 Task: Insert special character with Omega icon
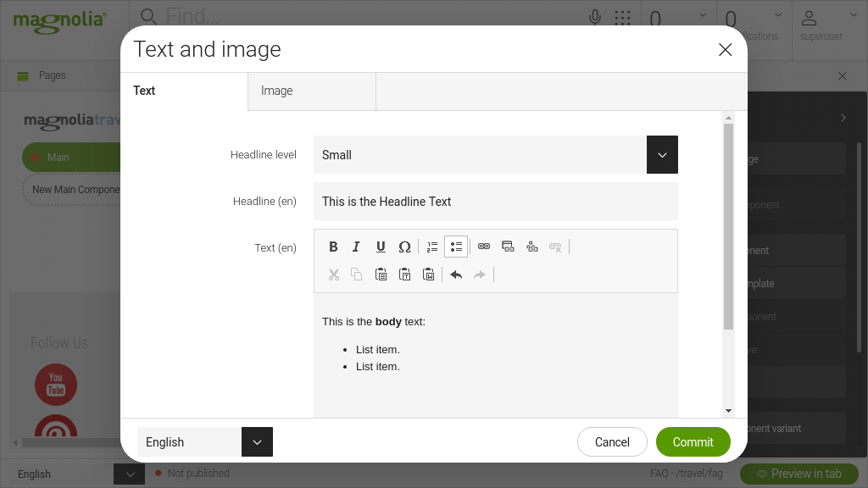pos(404,247)
